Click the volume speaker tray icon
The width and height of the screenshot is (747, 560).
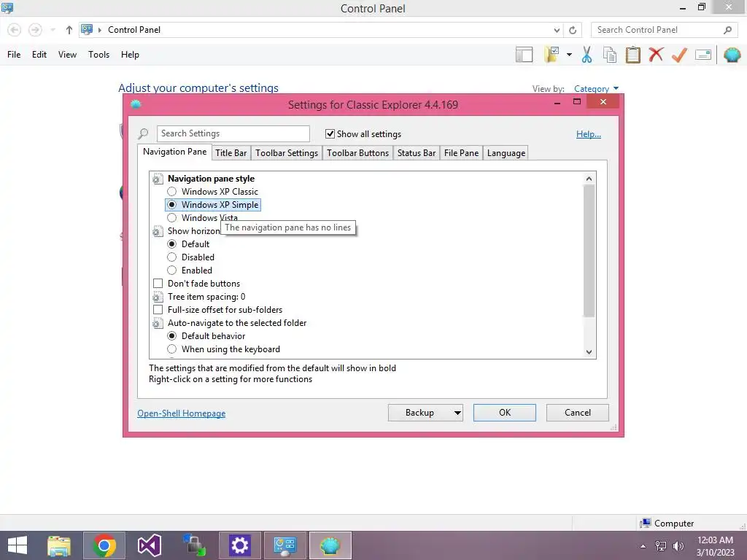click(678, 546)
